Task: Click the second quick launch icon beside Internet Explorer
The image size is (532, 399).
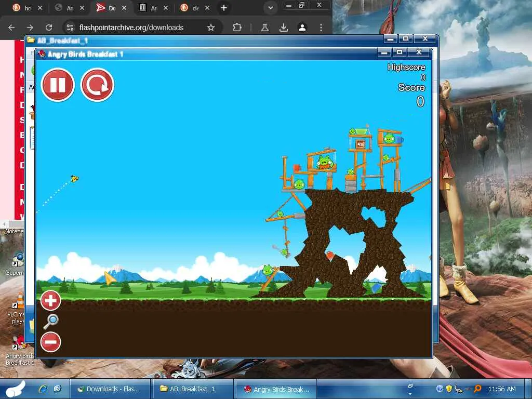Action: (x=57, y=389)
